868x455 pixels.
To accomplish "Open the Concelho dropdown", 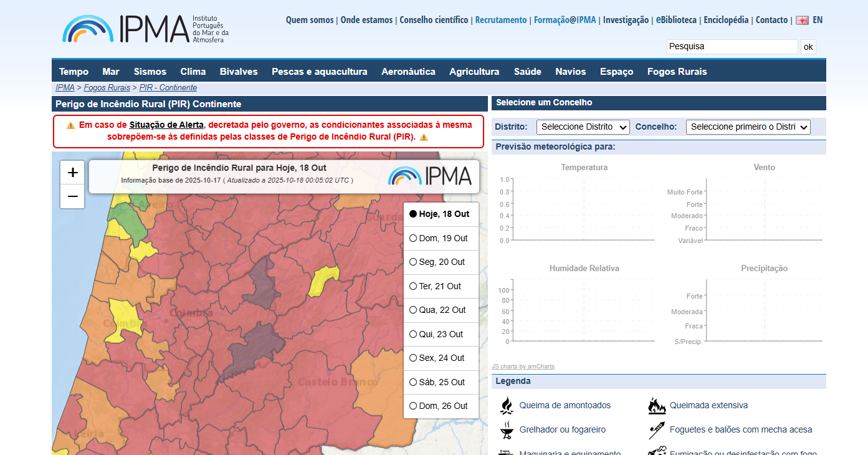I will point(748,127).
